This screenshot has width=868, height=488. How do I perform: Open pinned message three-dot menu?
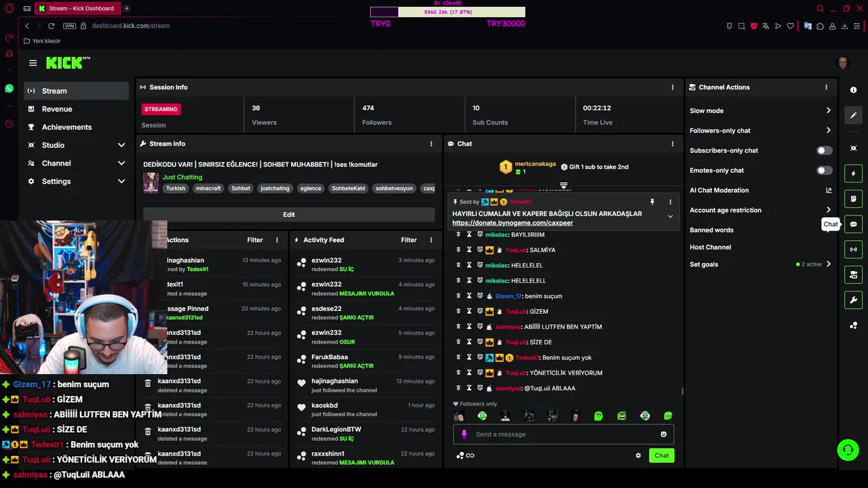(x=670, y=202)
